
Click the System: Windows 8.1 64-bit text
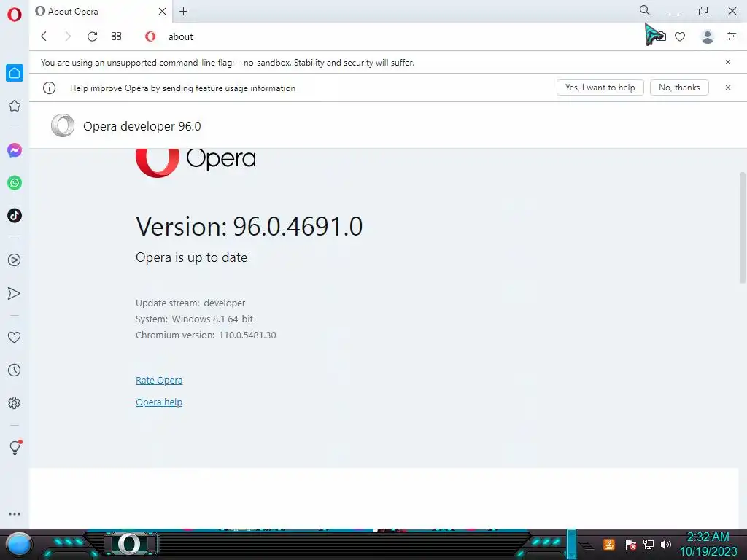pos(194,319)
